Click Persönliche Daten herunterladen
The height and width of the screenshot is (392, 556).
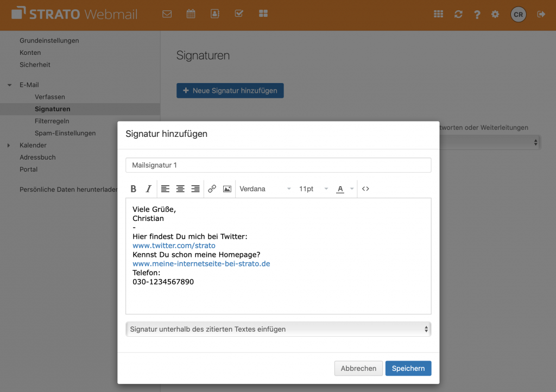tap(68, 189)
